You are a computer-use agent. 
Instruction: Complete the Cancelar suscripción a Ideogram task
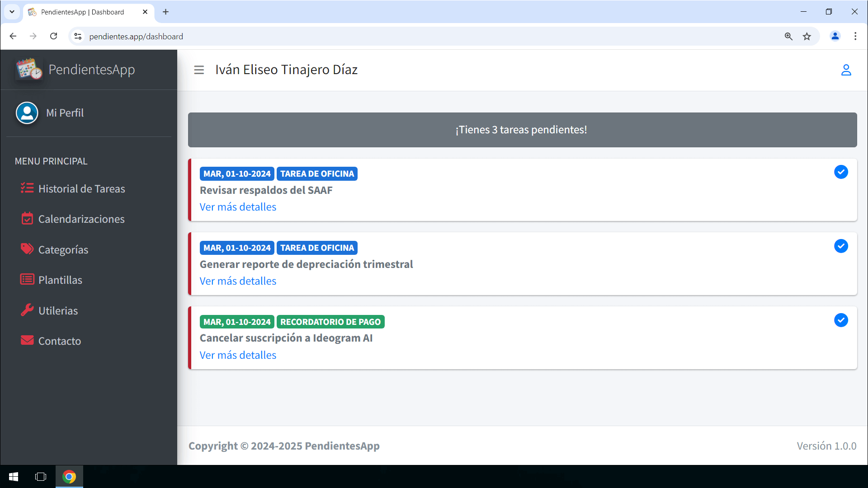[x=841, y=320]
